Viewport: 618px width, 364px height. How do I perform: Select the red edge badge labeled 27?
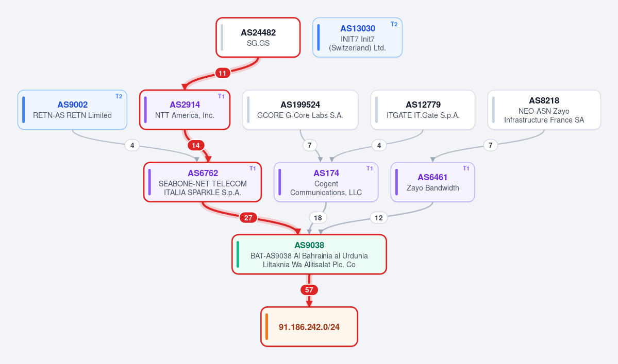click(248, 218)
